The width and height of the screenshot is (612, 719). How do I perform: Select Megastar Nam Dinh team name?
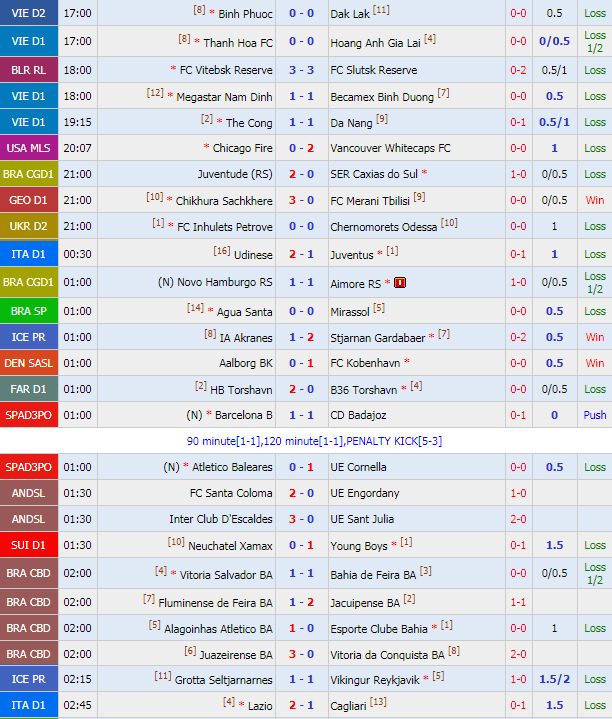[224, 97]
